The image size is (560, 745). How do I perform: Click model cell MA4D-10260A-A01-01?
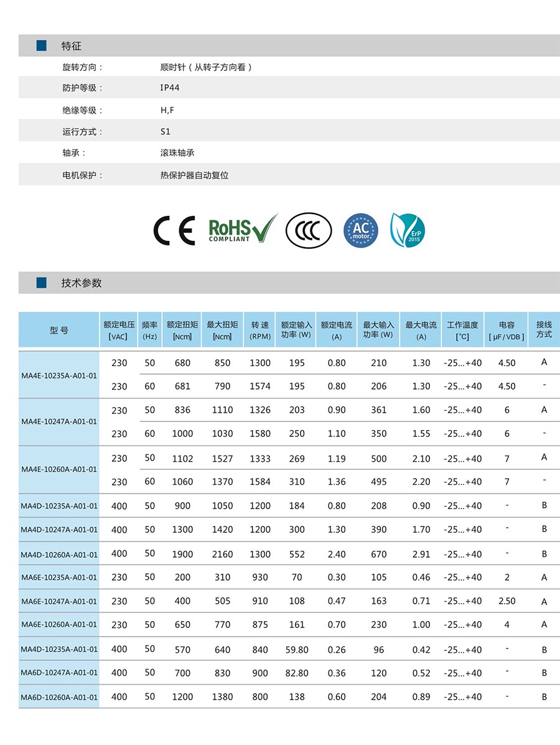coord(59,555)
